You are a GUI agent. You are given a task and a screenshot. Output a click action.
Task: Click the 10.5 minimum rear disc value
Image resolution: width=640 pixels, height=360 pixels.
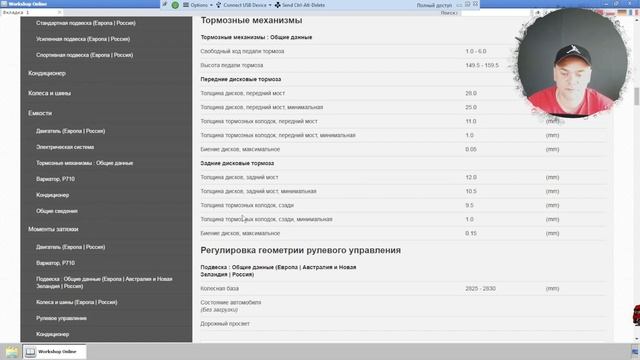pyautogui.click(x=471, y=191)
